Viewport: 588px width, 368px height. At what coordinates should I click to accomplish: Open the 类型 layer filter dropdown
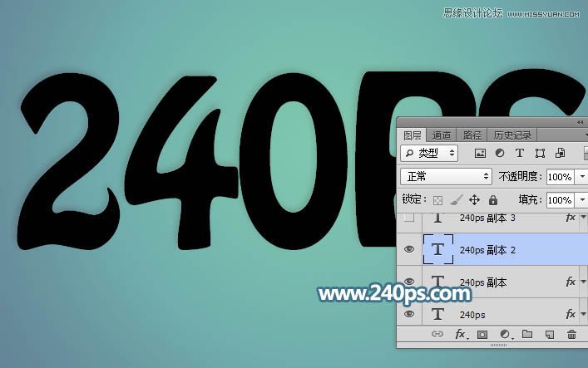click(x=429, y=154)
